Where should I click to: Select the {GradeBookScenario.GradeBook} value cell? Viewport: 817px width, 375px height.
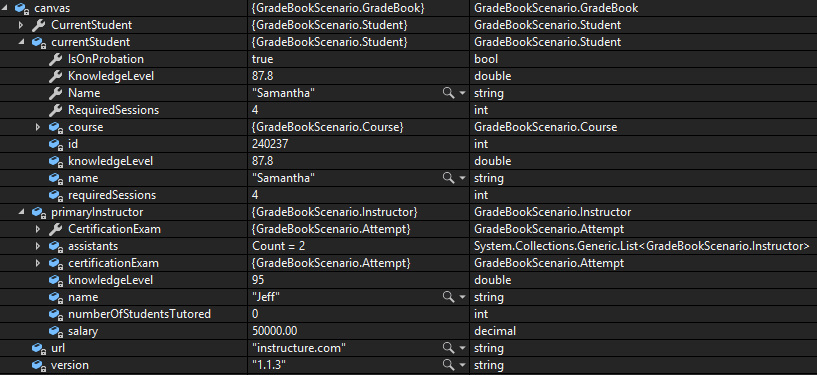click(338, 8)
